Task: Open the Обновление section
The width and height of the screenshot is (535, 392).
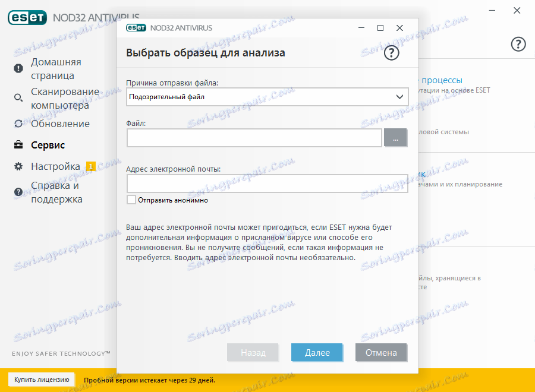Action: coord(60,124)
